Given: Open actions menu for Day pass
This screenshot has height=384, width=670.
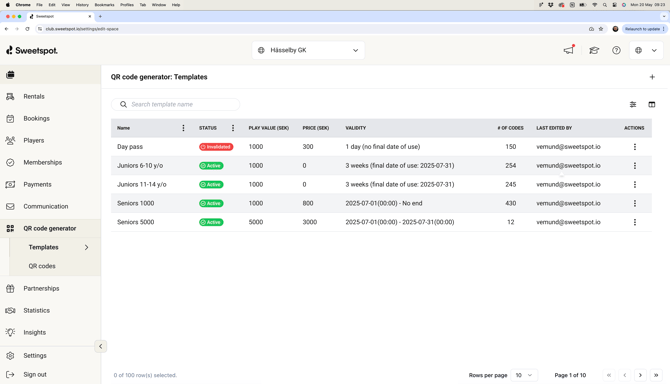Looking at the screenshot, I should click(x=635, y=147).
